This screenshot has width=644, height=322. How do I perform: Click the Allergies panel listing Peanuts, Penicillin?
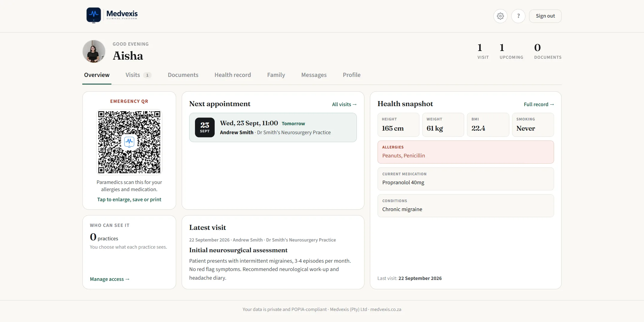click(x=466, y=152)
